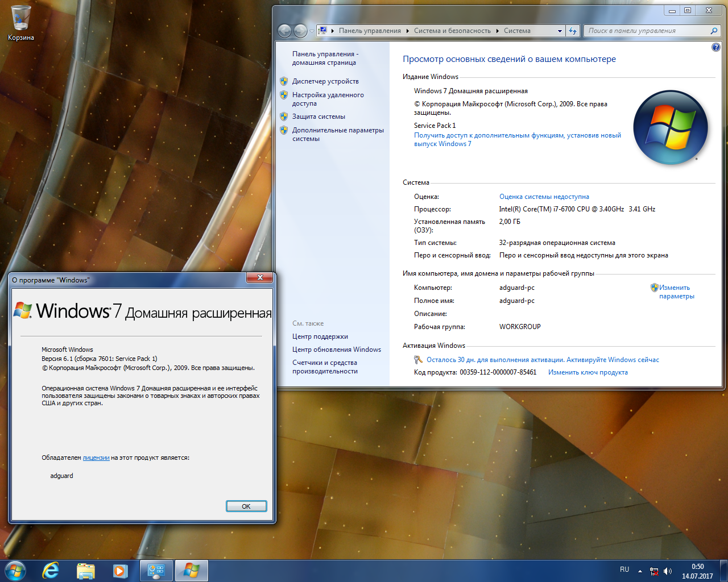Expand the root breadcrumb arrow before Панель управления
This screenshot has width=728, height=582.
333,31
